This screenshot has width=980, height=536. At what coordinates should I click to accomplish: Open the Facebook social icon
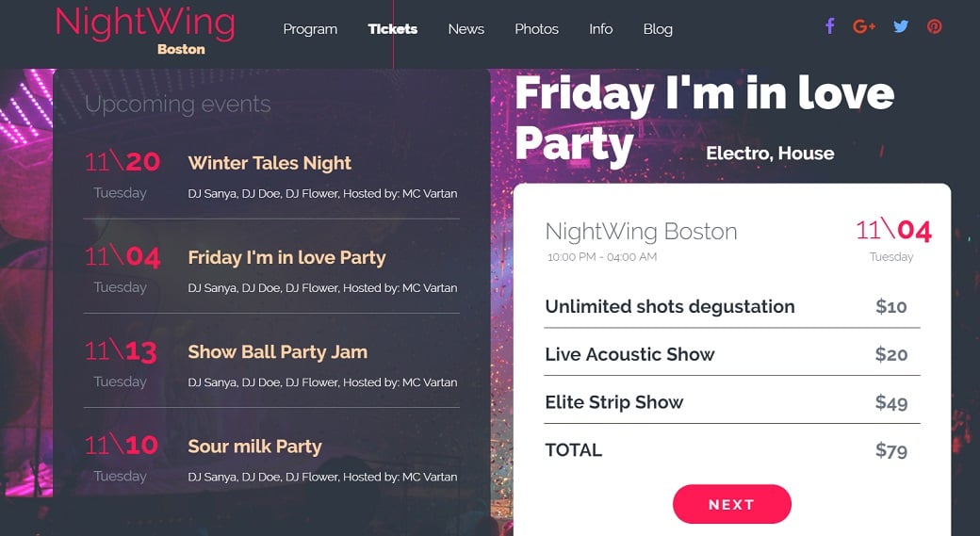click(x=829, y=26)
